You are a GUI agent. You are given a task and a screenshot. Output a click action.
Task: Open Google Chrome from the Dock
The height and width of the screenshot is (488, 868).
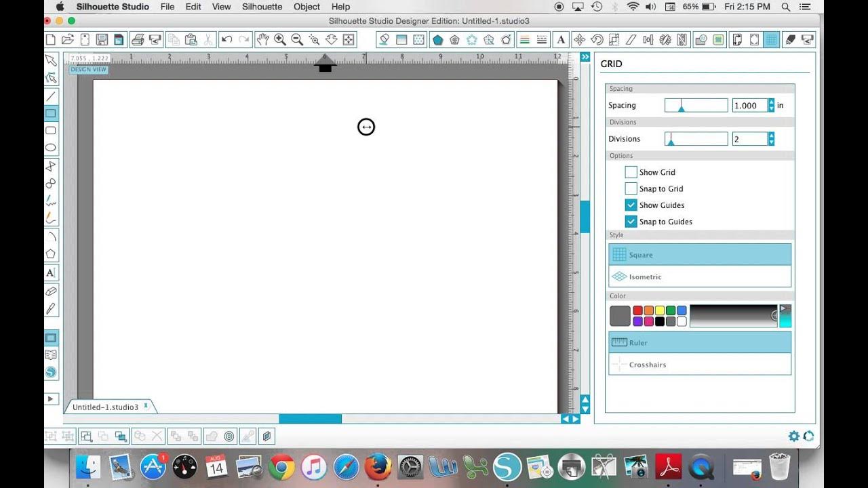pos(281,467)
